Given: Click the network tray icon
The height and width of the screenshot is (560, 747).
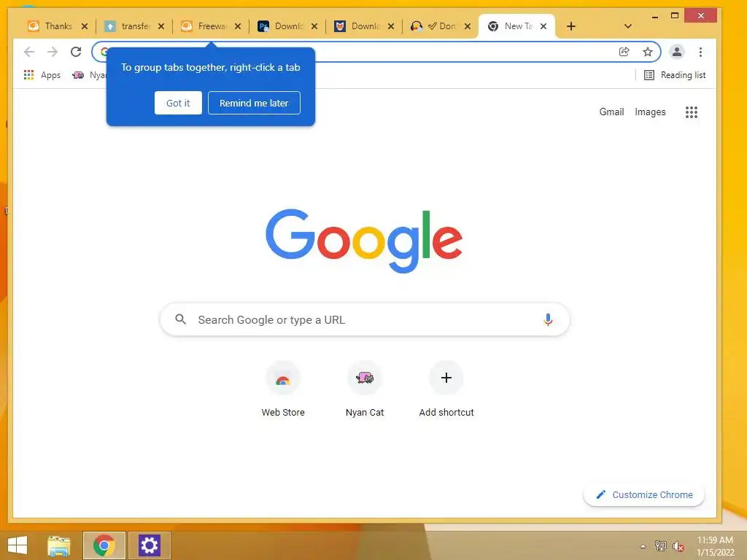Looking at the screenshot, I should (x=661, y=546).
